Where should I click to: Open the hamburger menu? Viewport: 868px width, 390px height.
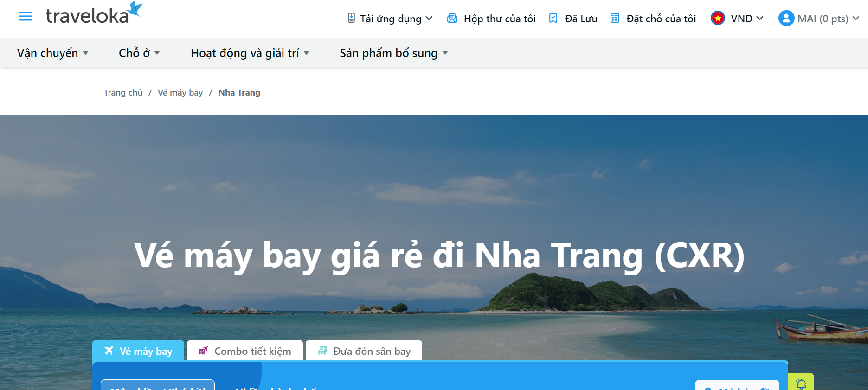[26, 17]
